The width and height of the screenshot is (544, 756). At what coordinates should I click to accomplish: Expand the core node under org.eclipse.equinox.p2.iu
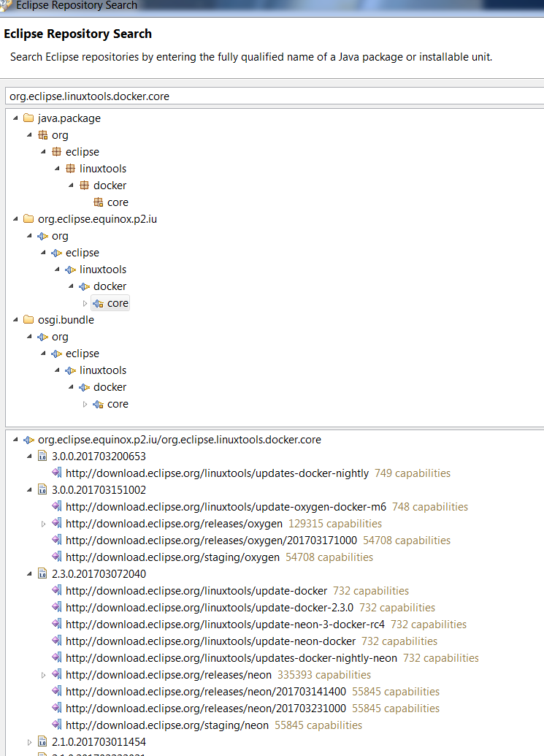(x=85, y=303)
